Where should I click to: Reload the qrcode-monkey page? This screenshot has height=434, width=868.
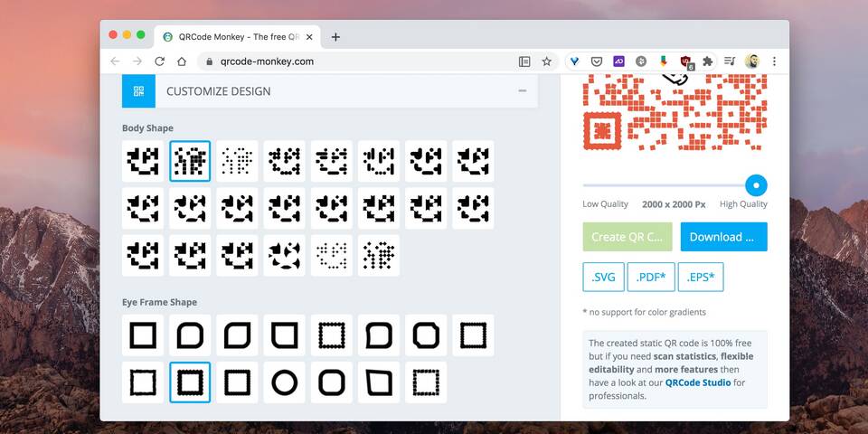pyautogui.click(x=159, y=61)
